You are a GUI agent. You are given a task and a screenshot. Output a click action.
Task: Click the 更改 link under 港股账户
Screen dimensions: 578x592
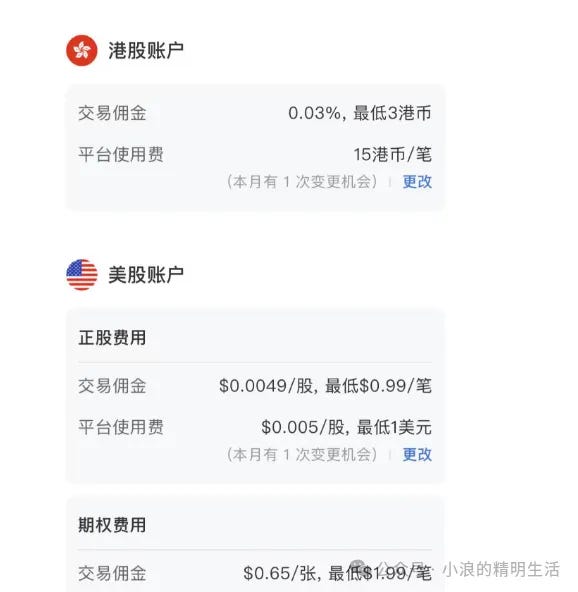tap(417, 182)
